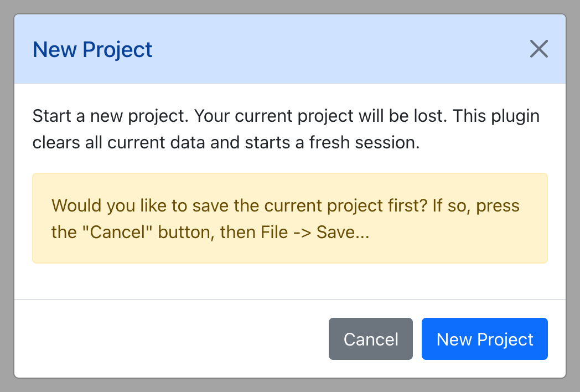Close the New Project dialog with X
580x392 pixels.
click(538, 49)
